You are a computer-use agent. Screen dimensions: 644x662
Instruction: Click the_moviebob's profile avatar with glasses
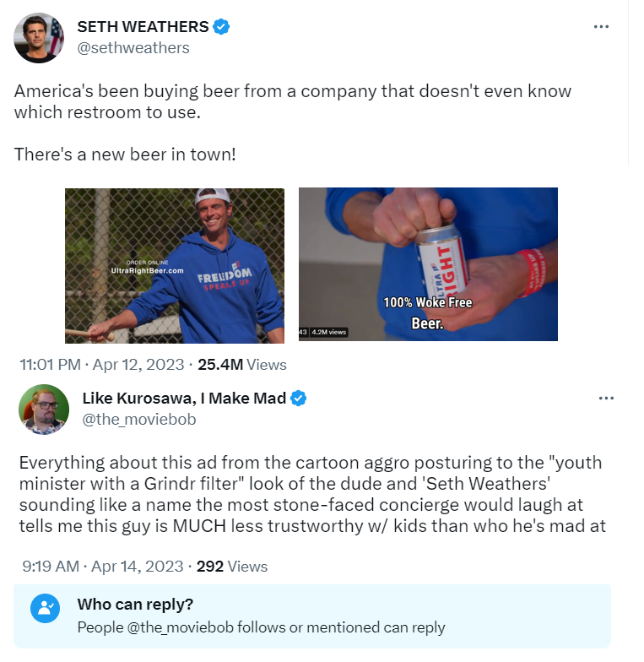[44, 409]
